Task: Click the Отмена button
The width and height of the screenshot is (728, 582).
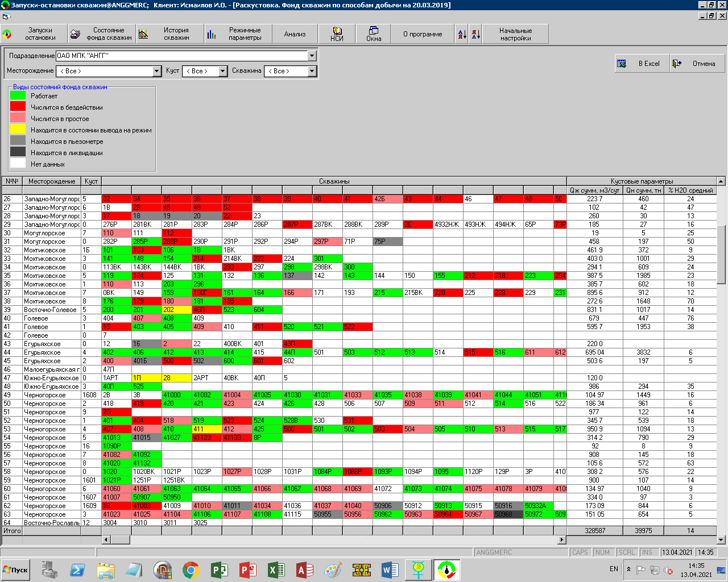Action: [697, 64]
